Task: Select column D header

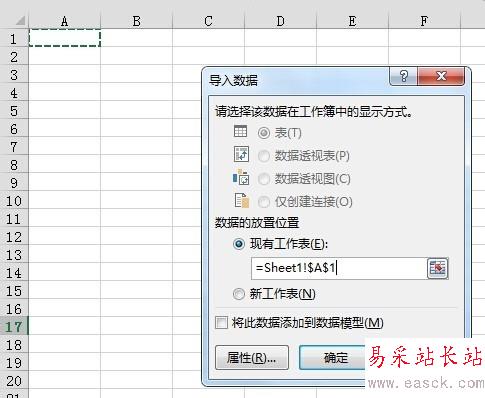Action: pyautogui.click(x=280, y=21)
